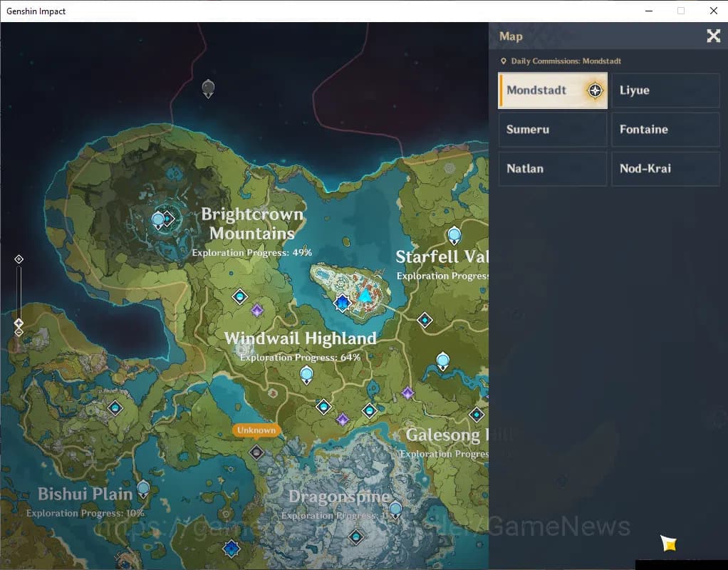Switch map to Sumeru region

click(x=553, y=129)
